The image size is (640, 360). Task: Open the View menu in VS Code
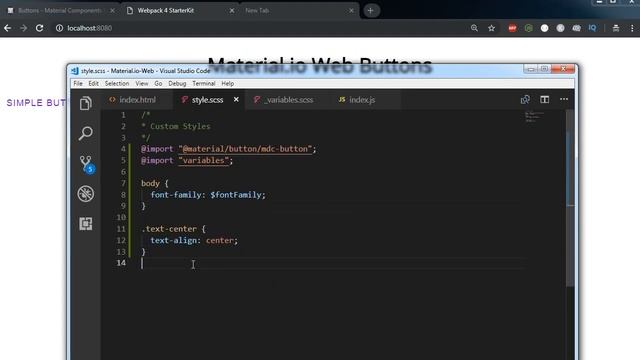[x=142, y=83]
